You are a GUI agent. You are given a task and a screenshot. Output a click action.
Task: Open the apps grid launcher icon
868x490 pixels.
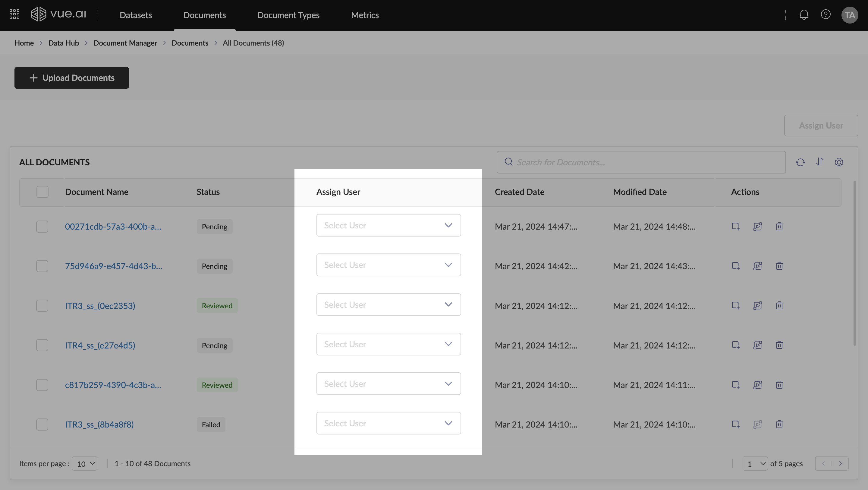[14, 14]
